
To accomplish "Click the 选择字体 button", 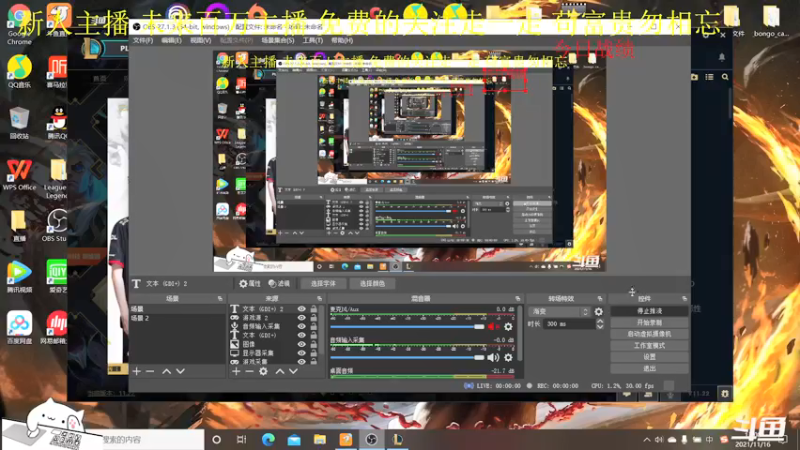I will point(323,284).
